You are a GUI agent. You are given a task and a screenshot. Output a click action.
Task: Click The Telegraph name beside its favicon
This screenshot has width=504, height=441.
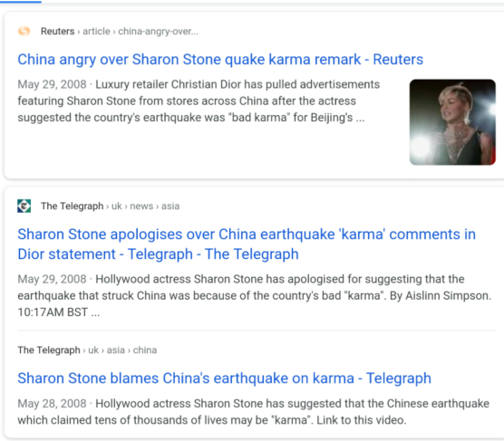pyautogui.click(x=72, y=206)
